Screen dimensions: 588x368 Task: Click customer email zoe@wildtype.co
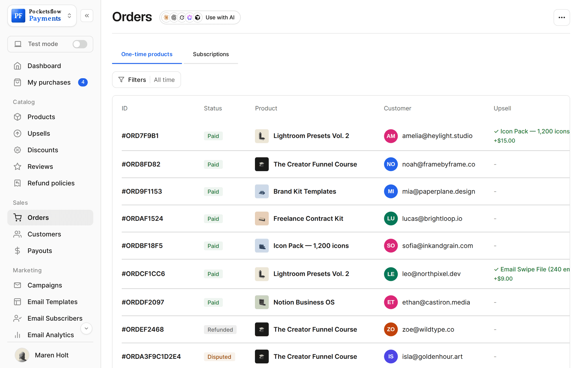coord(428,329)
